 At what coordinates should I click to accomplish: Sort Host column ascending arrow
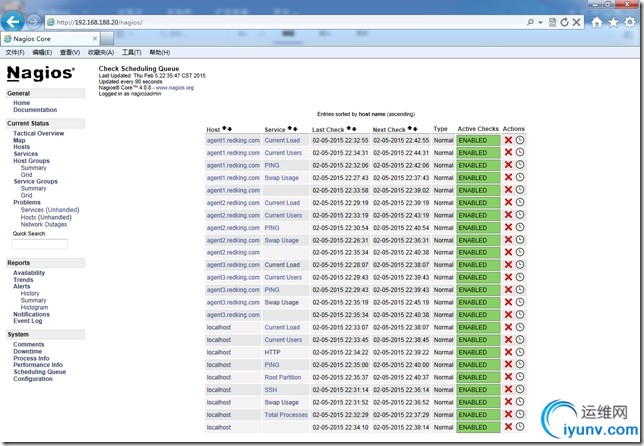point(224,129)
